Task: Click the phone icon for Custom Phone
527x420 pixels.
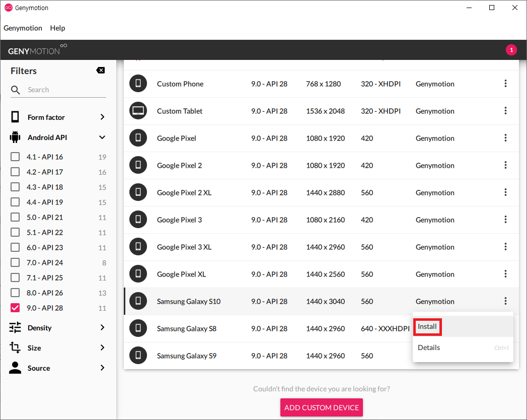Action: (138, 84)
